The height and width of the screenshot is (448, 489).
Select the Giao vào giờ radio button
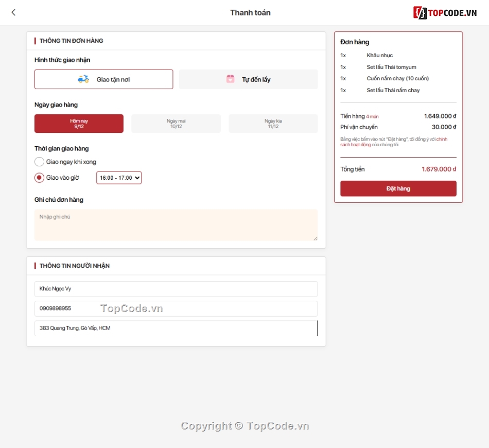tap(39, 177)
